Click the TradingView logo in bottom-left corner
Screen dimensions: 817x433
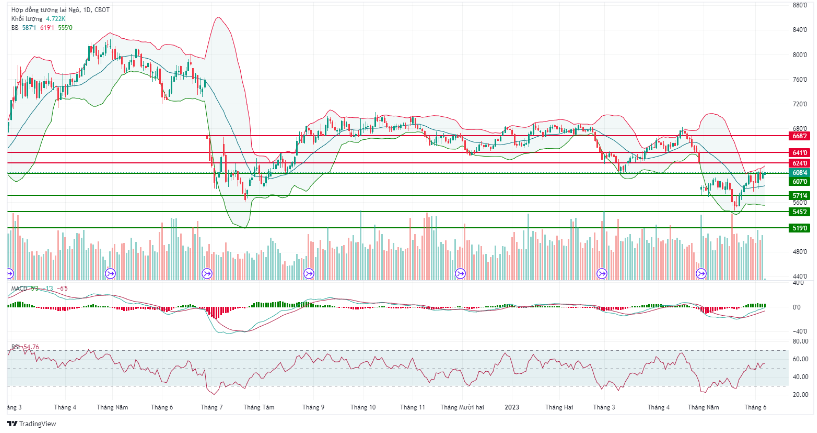pos(30,424)
